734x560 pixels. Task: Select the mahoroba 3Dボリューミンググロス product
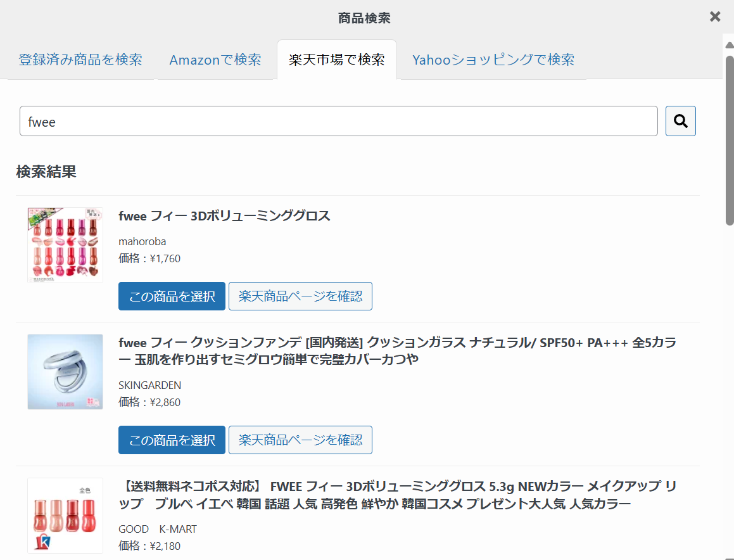pos(172,296)
